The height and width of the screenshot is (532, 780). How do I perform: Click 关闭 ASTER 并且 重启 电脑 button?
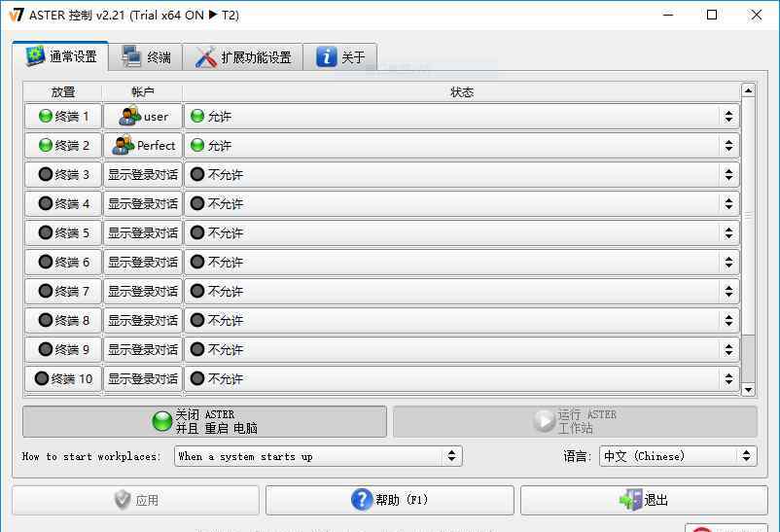tap(204, 421)
